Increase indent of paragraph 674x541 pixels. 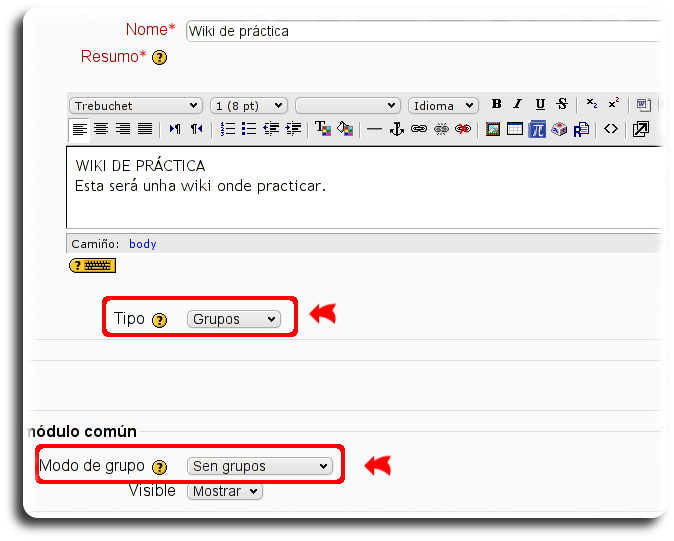tap(293, 129)
